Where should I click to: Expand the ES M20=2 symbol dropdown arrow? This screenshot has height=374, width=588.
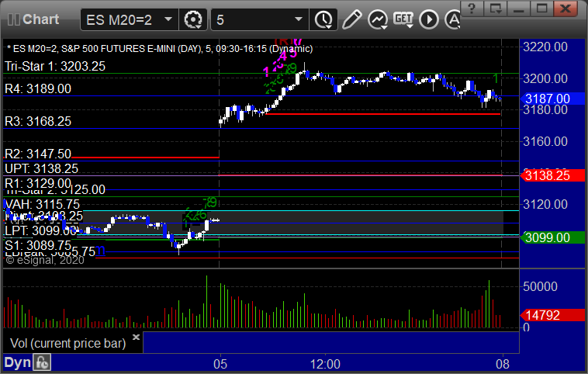click(168, 19)
